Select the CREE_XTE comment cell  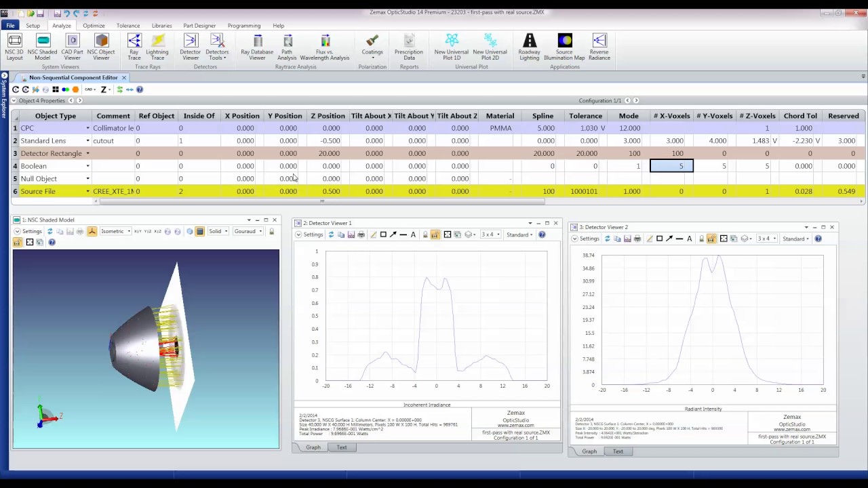coord(113,191)
